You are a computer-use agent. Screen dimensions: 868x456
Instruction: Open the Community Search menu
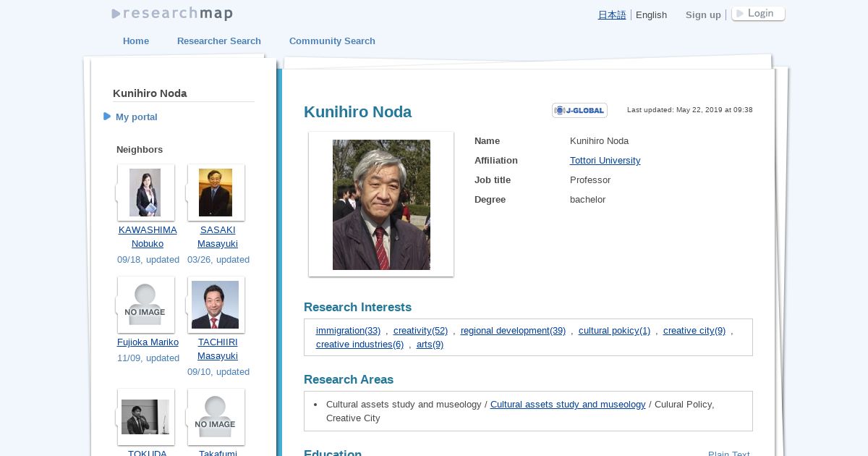tap(332, 41)
